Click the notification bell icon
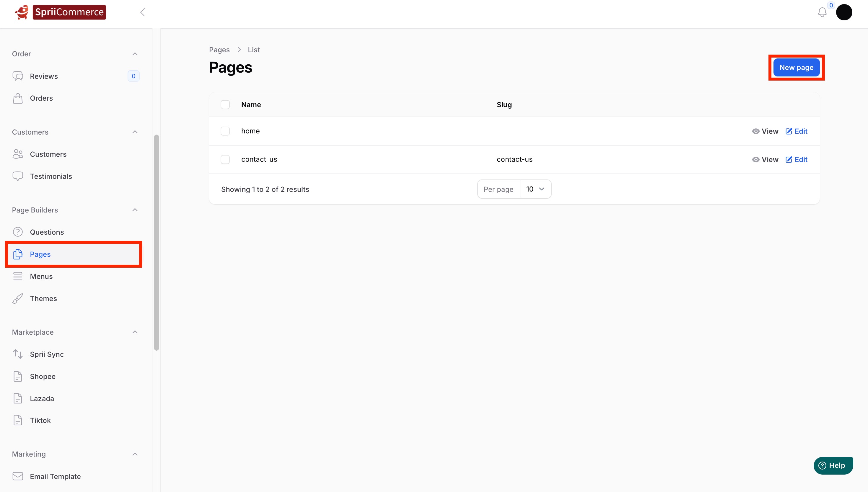The height and width of the screenshot is (492, 868). [822, 12]
